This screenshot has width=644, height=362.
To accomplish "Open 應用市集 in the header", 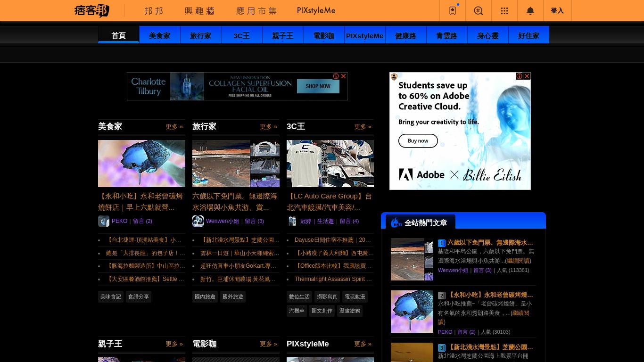I will coord(256,10).
